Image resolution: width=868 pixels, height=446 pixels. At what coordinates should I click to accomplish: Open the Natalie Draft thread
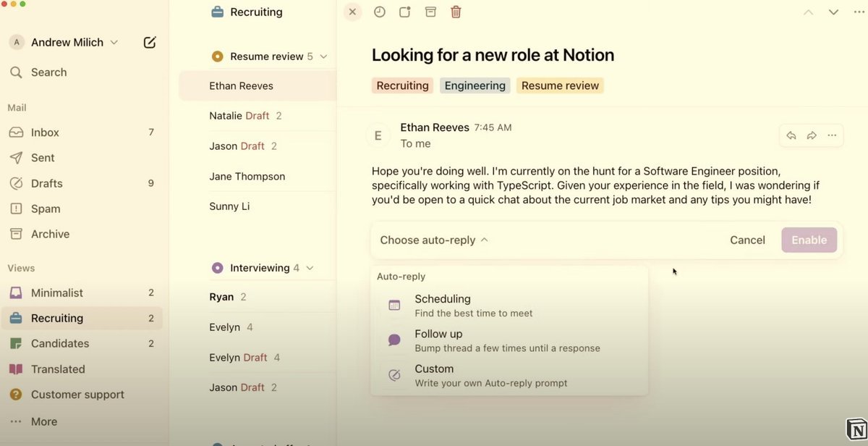258,116
